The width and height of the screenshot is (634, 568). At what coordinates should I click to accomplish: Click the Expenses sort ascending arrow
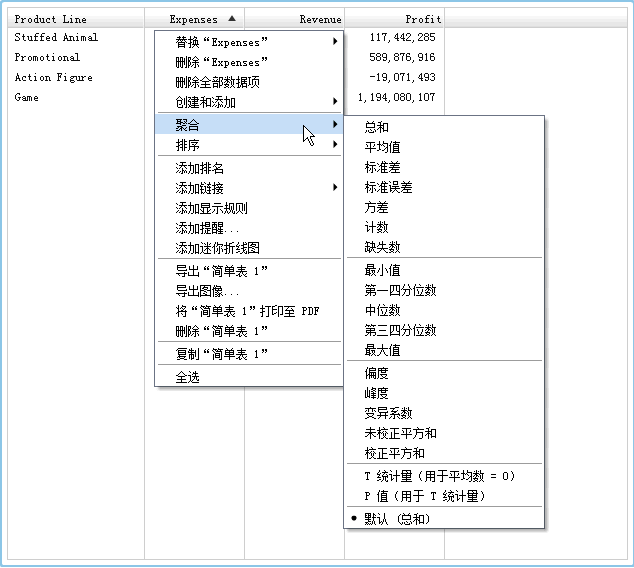point(232,18)
